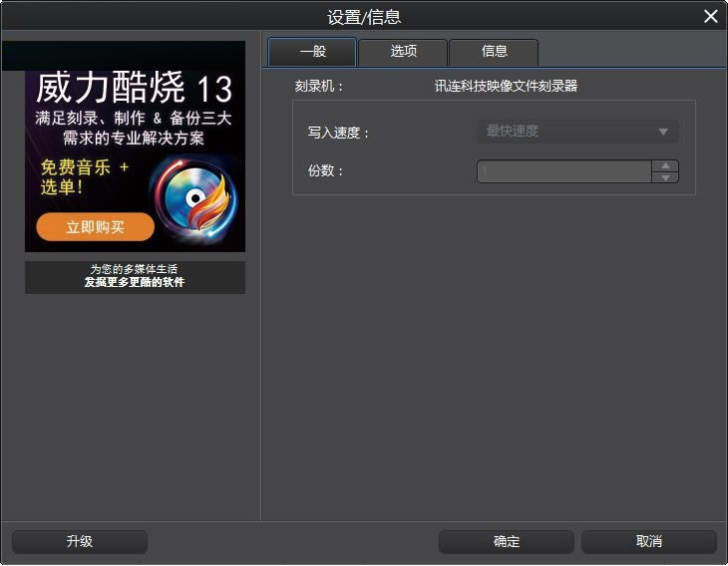Click the 确定 button
728x566 pixels.
click(506, 541)
